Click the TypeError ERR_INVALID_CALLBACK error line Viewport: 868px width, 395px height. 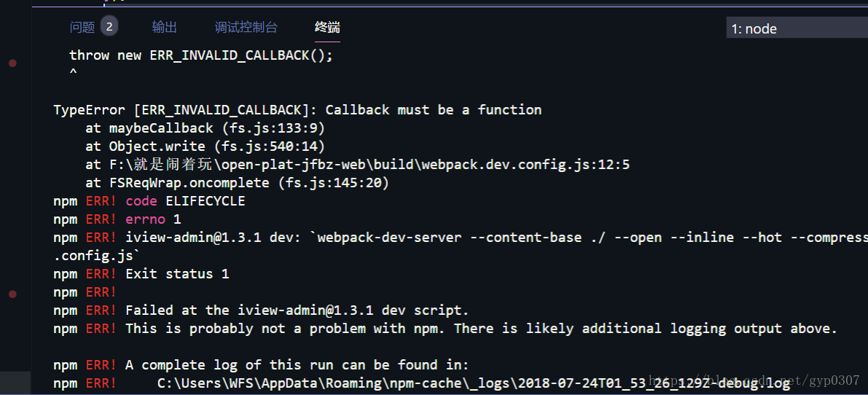(x=297, y=110)
